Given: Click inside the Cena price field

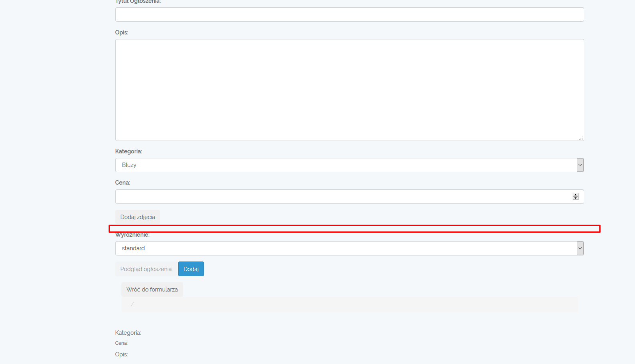Looking at the screenshot, I should [x=343, y=197].
